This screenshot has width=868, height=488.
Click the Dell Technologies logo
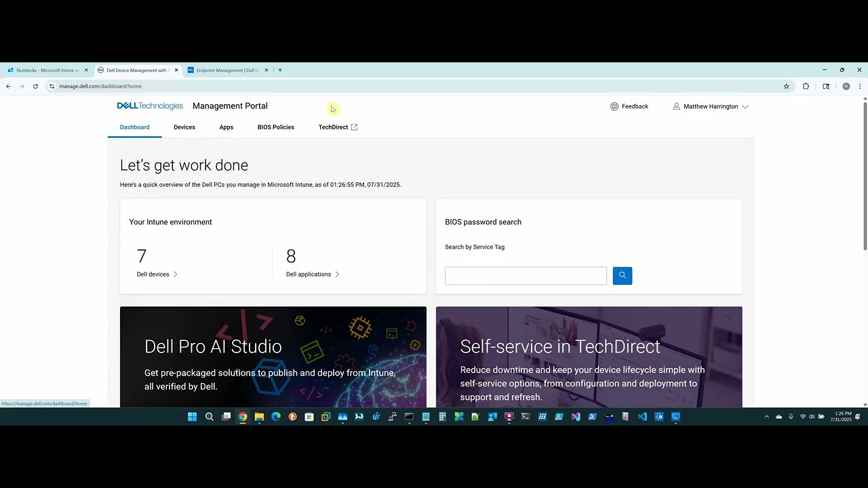pos(150,106)
